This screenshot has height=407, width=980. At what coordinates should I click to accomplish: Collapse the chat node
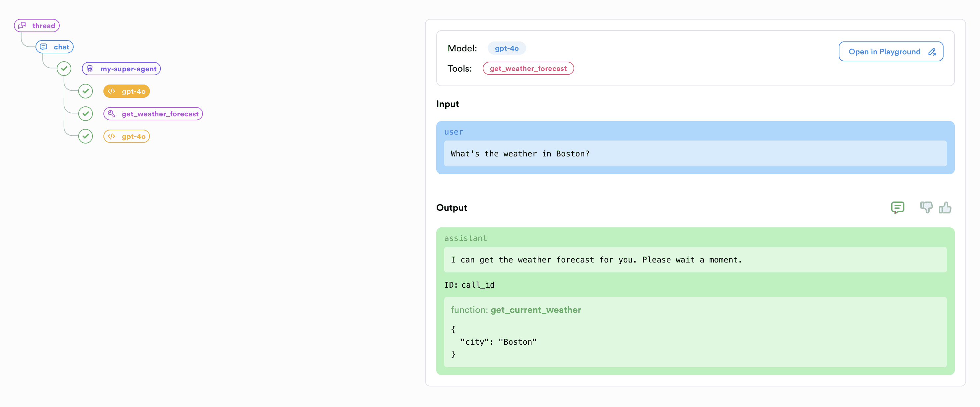(x=54, y=46)
